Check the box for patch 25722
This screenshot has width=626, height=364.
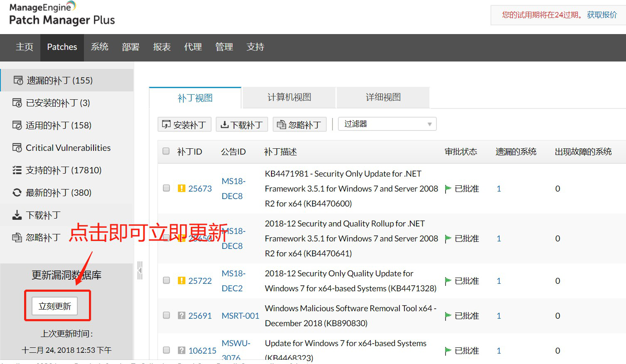(166, 280)
